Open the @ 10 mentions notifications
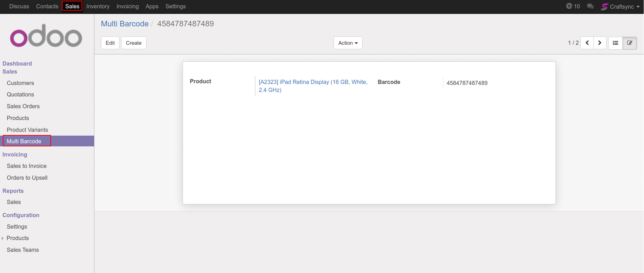 coord(573,6)
